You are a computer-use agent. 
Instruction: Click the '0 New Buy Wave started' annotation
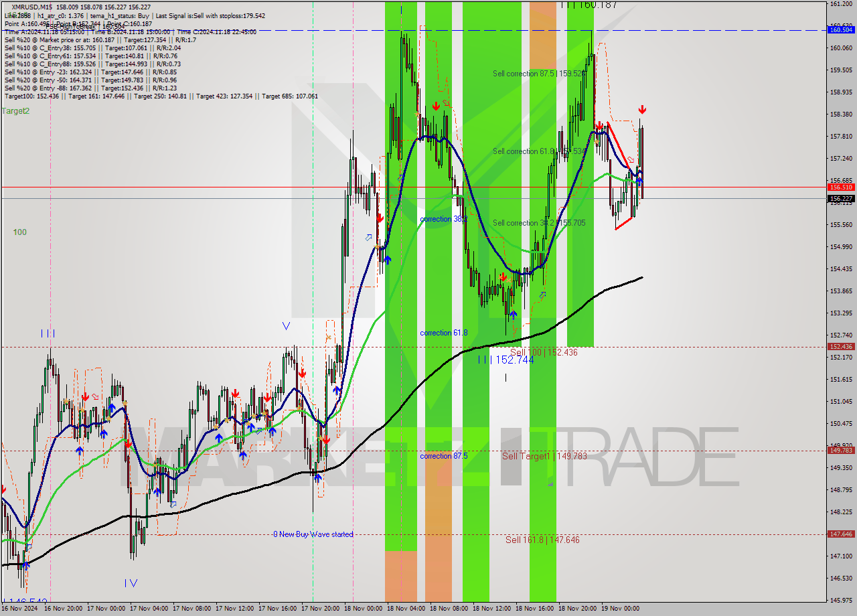point(313,534)
